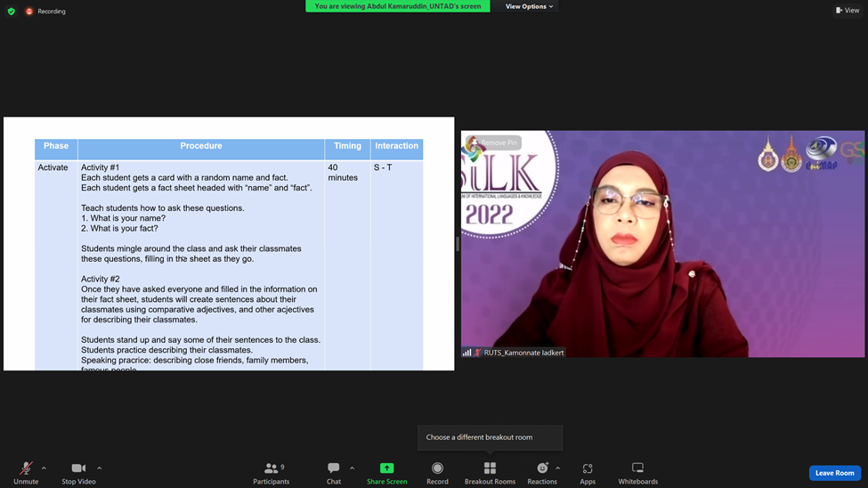Click the 'Interaction' table header
868x488 pixels.
point(396,146)
